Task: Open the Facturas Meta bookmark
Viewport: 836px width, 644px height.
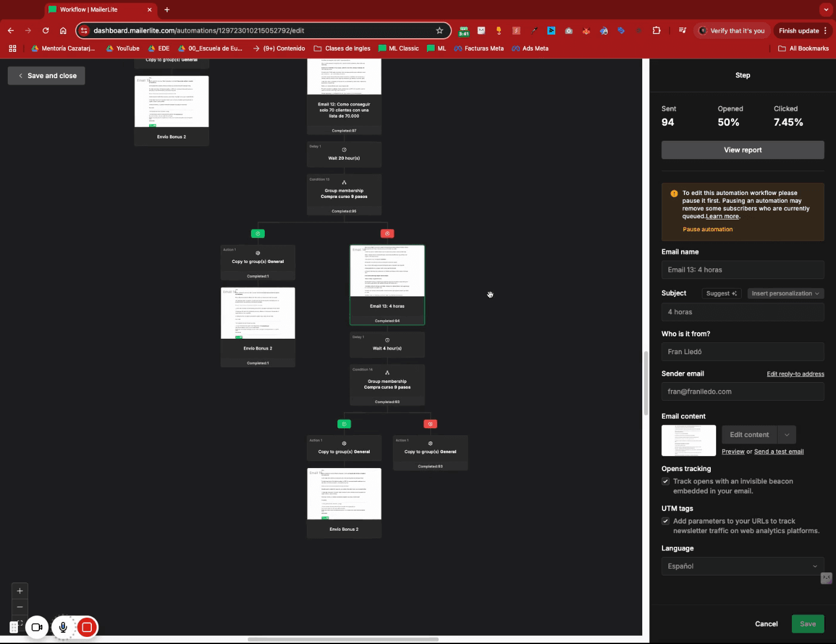Action: pos(479,48)
